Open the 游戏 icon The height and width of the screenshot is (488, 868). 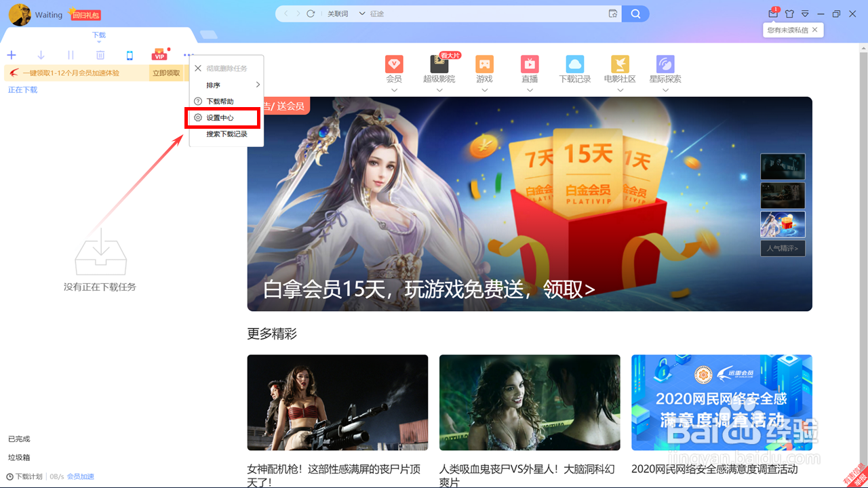(484, 64)
